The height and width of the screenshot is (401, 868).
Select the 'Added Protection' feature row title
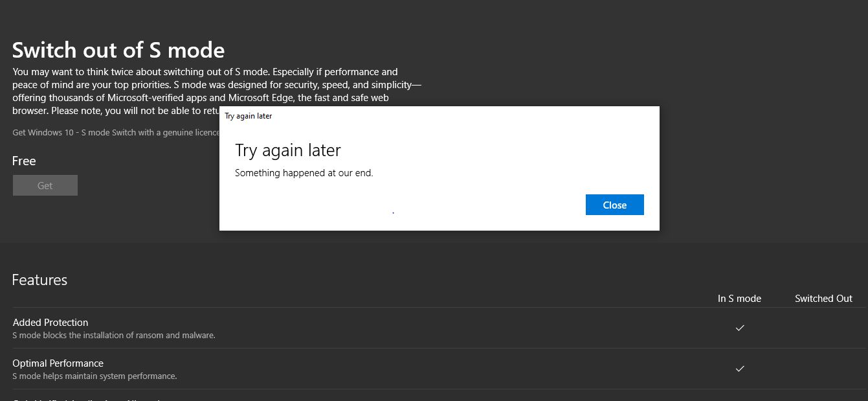click(50, 322)
